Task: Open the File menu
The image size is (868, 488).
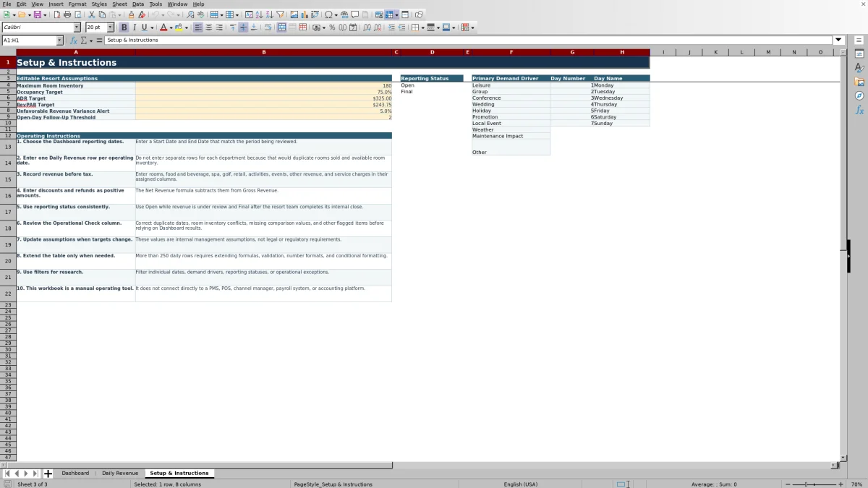Action: (7, 4)
